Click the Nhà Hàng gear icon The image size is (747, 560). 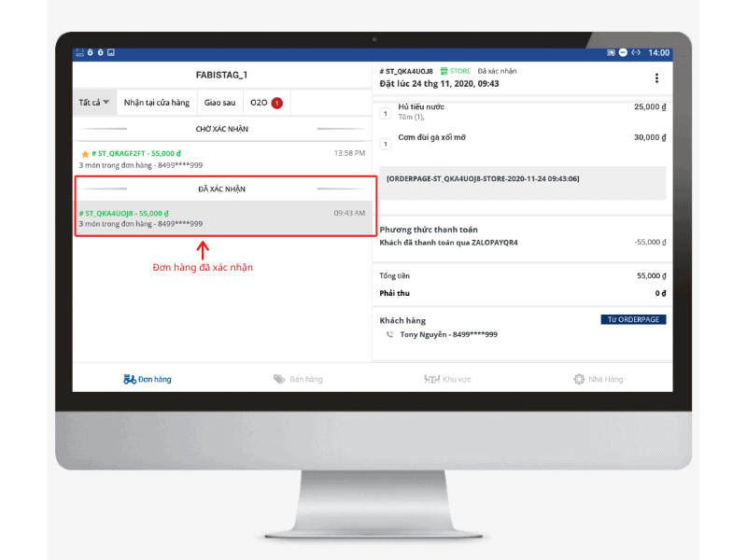pos(579,379)
